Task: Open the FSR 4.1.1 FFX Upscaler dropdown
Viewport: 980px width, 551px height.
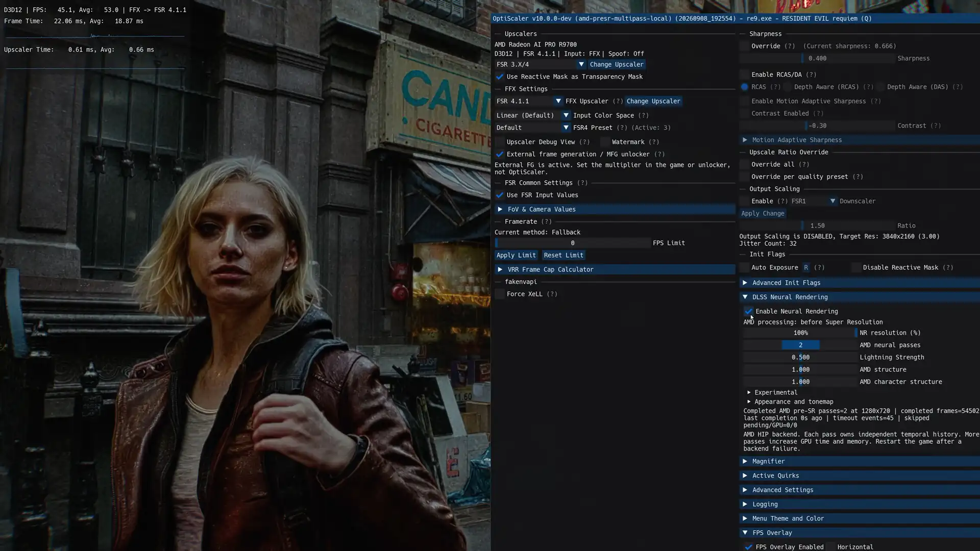Action: click(529, 101)
